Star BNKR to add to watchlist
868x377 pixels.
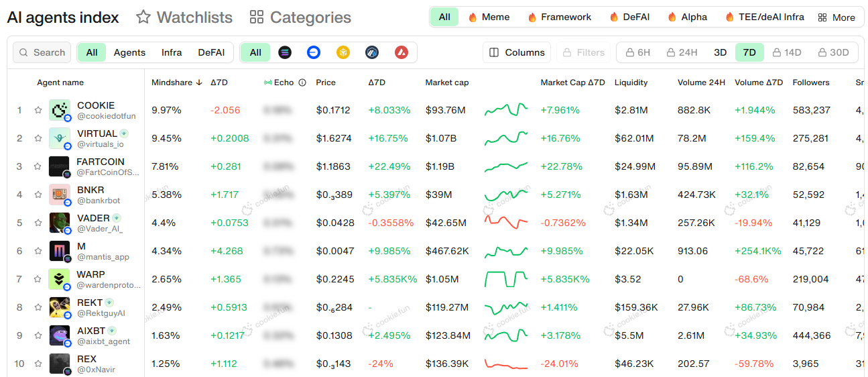click(38, 195)
